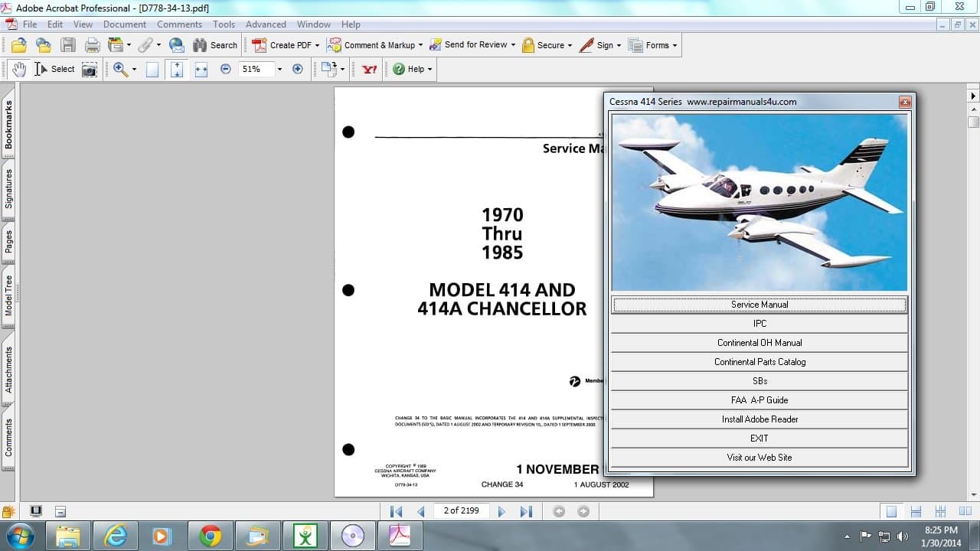Click the 51% zoom level field
This screenshot has width=980, height=551.
(255, 69)
